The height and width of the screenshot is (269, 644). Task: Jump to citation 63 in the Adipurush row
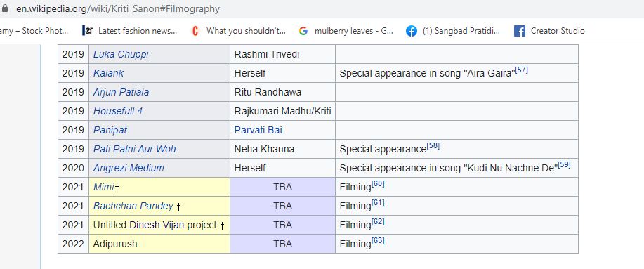point(378,241)
